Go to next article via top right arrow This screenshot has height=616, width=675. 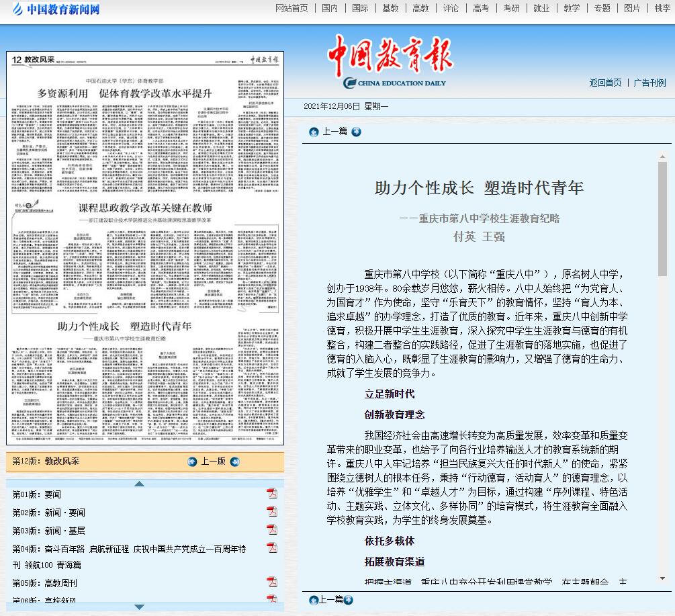click(x=356, y=132)
